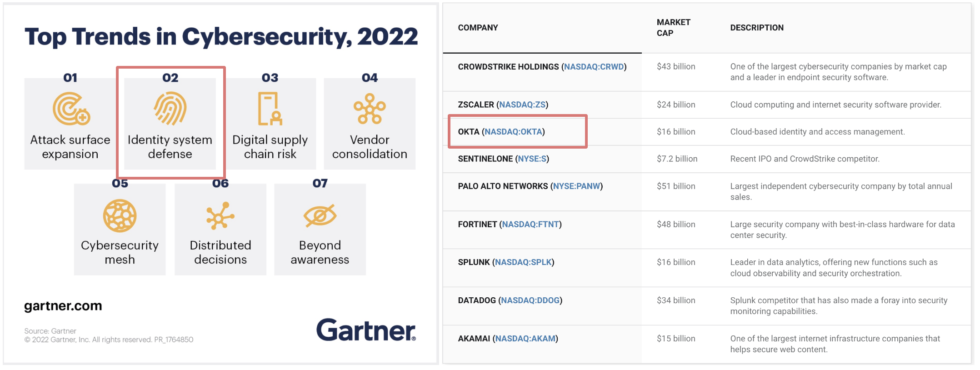
Task: Click the Beyond awareness crossed-eye icon
Action: 320,215
